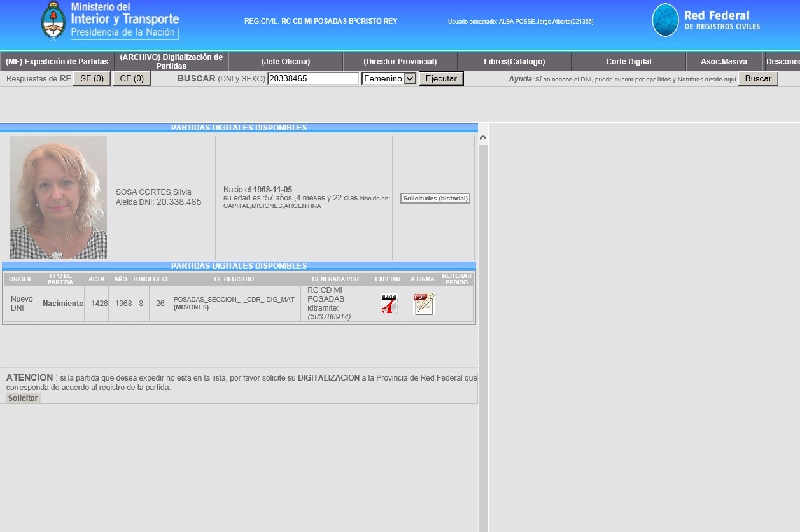The image size is (800, 532).
Task: Open the Asoc.Masiva menu
Action: pos(724,62)
